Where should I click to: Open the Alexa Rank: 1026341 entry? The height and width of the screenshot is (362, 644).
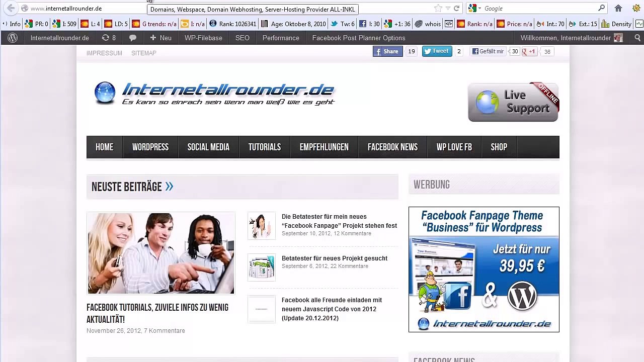pos(232,24)
